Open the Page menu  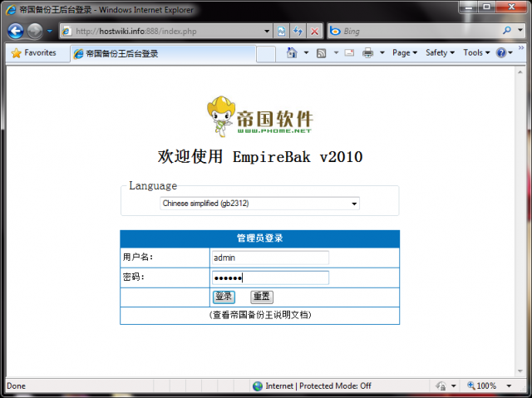click(x=405, y=52)
